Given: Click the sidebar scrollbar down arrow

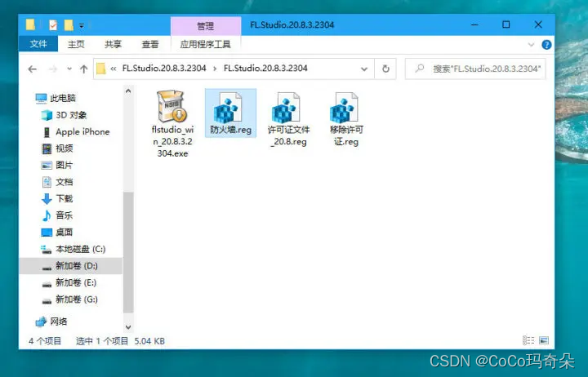Looking at the screenshot, I should (x=128, y=327).
